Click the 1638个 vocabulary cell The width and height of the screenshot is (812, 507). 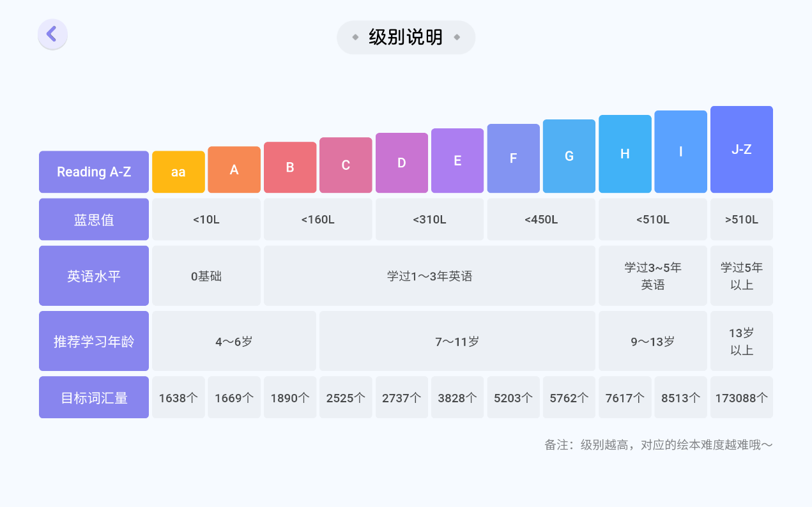[x=178, y=397]
